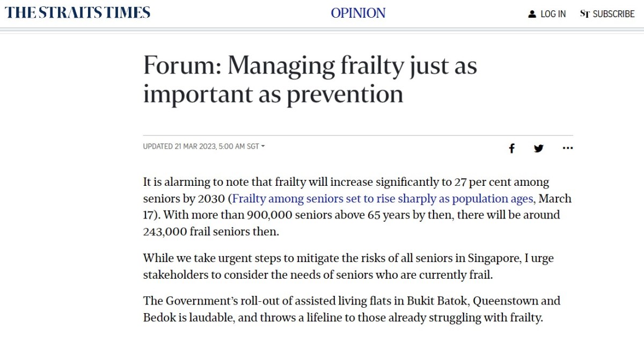Image resolution: width=644 pixels, height=348 pixels.
Task: Navigate to The Straits Times home page
Action: click(77, 12)
